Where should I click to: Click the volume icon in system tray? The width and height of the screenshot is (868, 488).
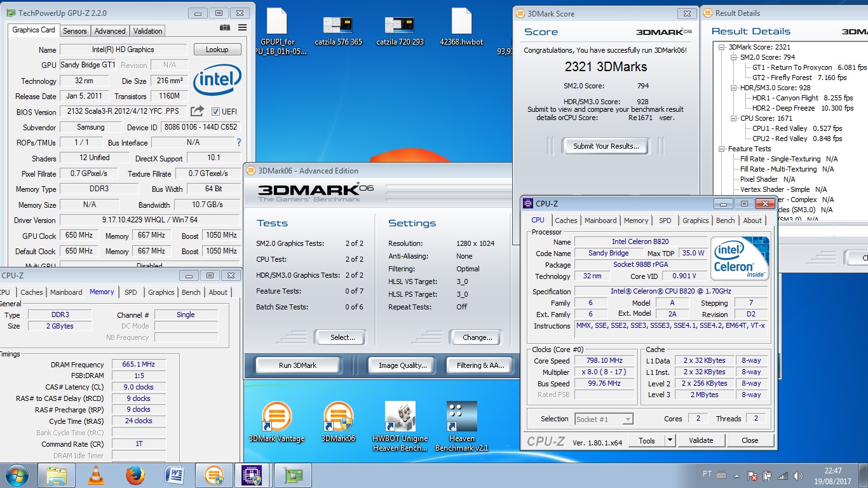click(x=797, y=476)
